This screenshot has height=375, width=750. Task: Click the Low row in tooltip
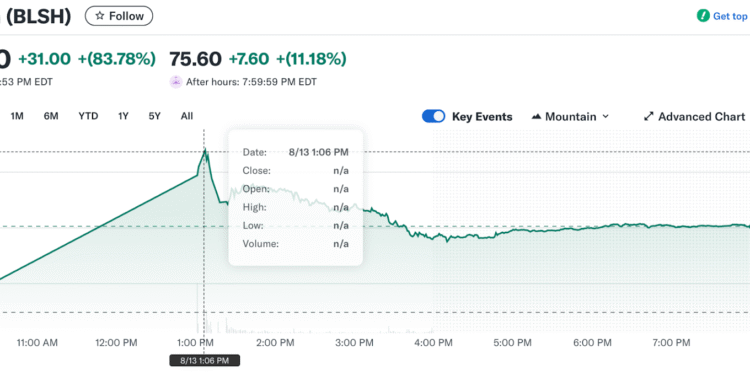coord(296,225)
